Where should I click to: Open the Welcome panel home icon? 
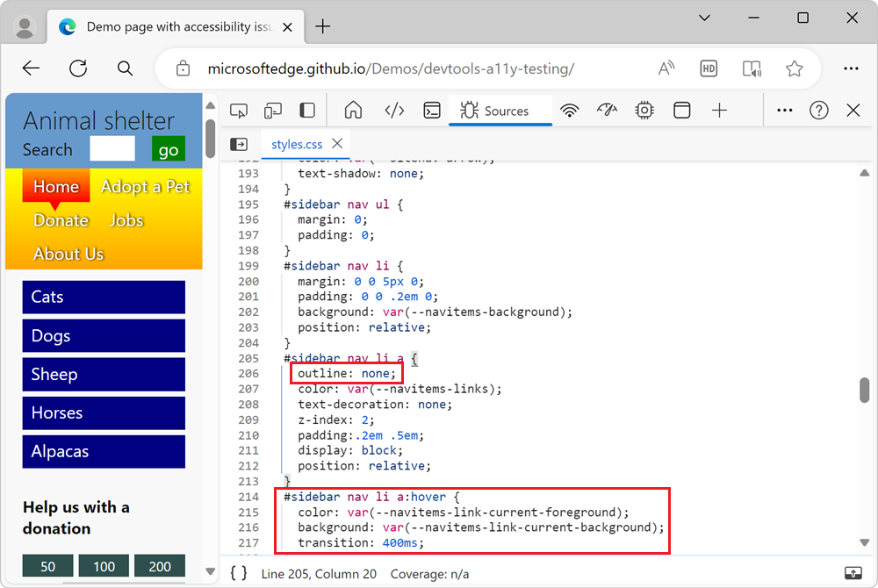tap(353, 110)
